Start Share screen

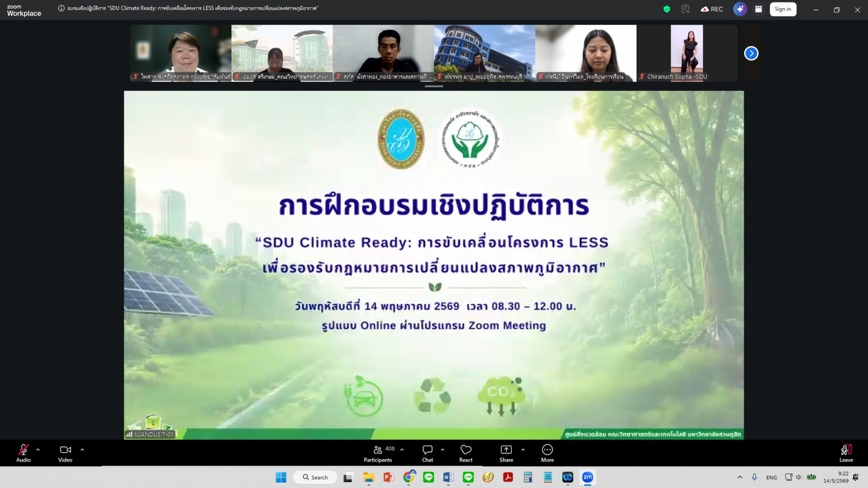click(506, 453)
